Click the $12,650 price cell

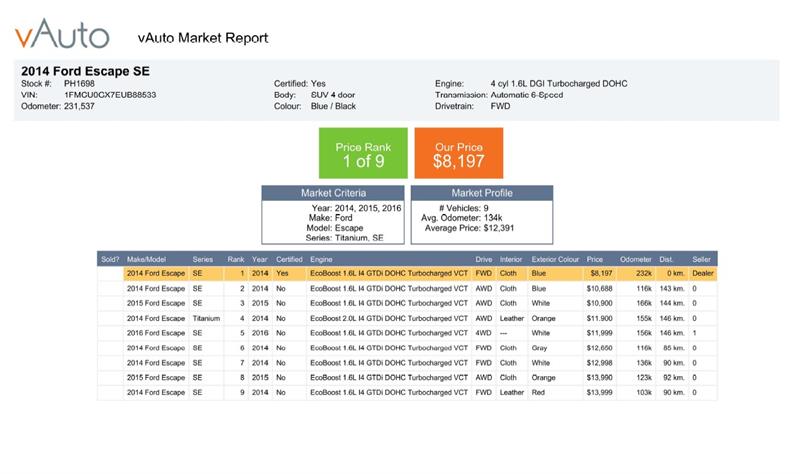pyautogui.click(x=599, y=348)
